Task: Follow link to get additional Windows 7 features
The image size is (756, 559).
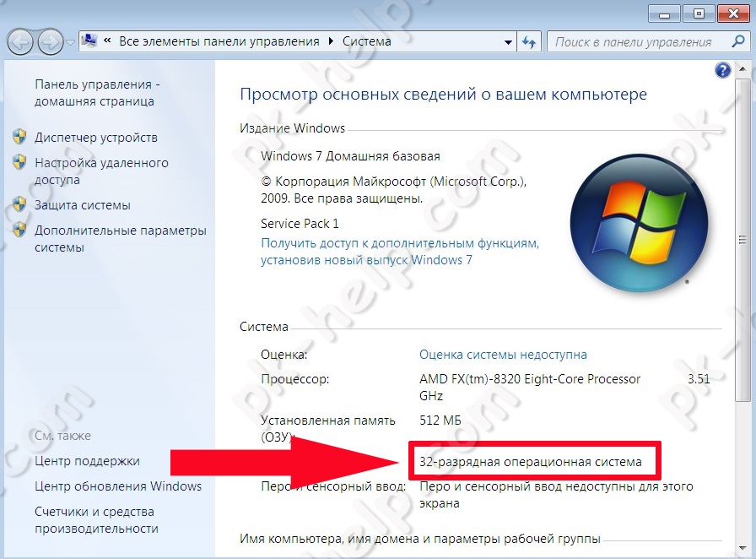Action: click(x=400, y=252)
